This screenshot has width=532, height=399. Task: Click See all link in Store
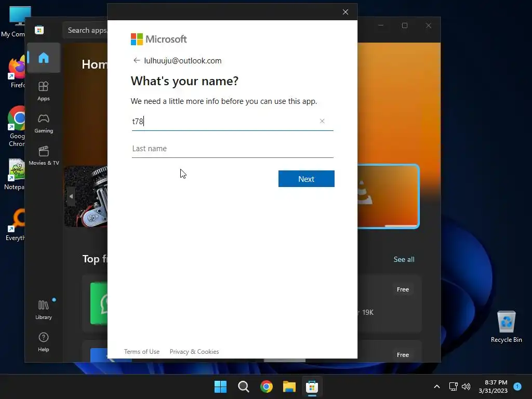404,259
